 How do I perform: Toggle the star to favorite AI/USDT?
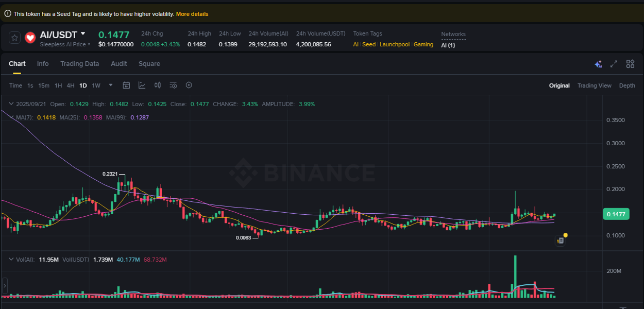[14, 38]
